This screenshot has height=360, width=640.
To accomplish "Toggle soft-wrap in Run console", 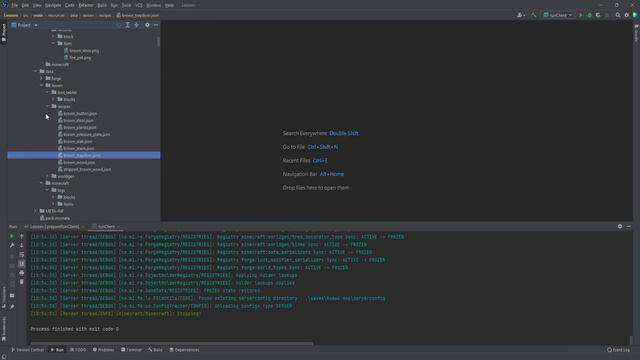I will 22,255.
